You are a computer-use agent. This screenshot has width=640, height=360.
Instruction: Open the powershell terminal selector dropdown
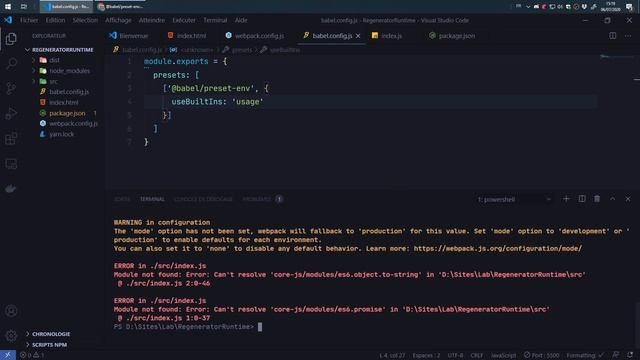tap(515, 199)
